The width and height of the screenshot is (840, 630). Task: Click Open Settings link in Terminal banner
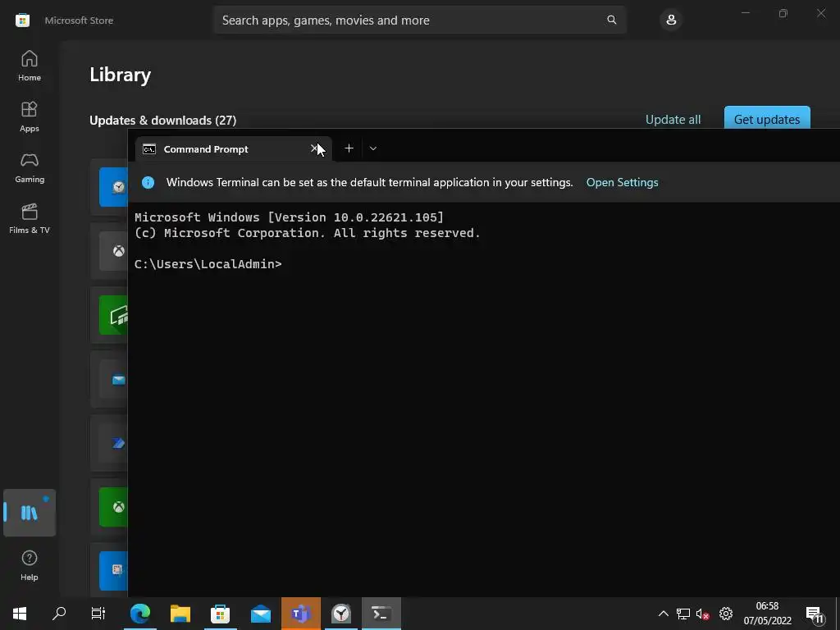622,182
